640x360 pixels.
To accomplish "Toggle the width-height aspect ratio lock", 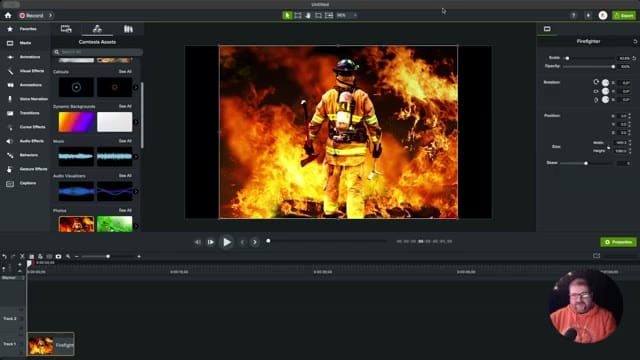I will point(608,147).
